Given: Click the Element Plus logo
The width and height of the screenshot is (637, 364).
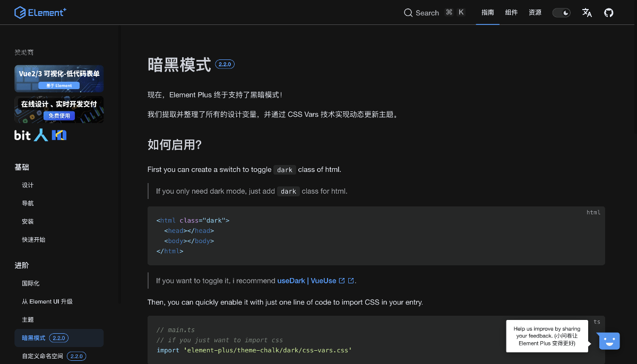Looking at the screenshot, I should [x=40, y=12].
